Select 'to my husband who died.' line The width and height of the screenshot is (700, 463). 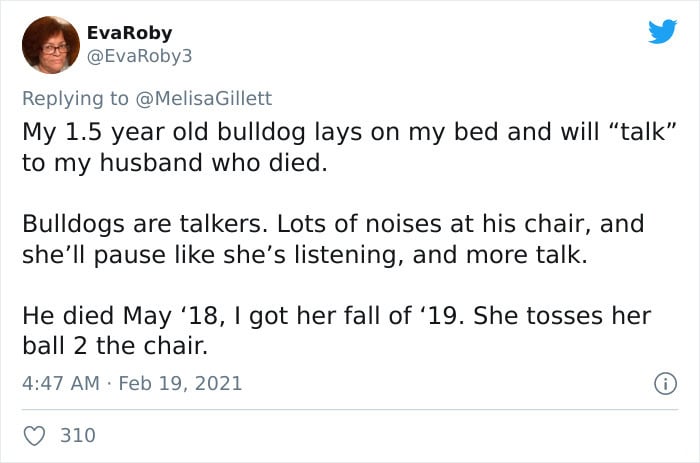pyautogui.click(x=175, y=163)
